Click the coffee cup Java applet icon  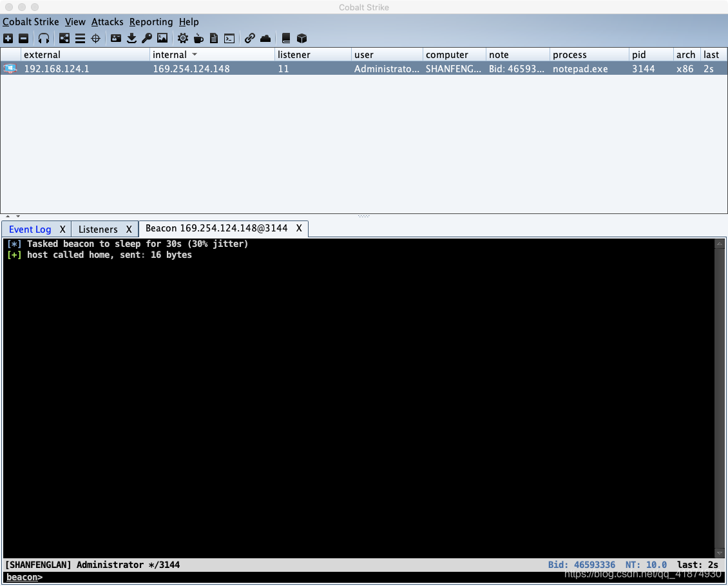(198, 39)
